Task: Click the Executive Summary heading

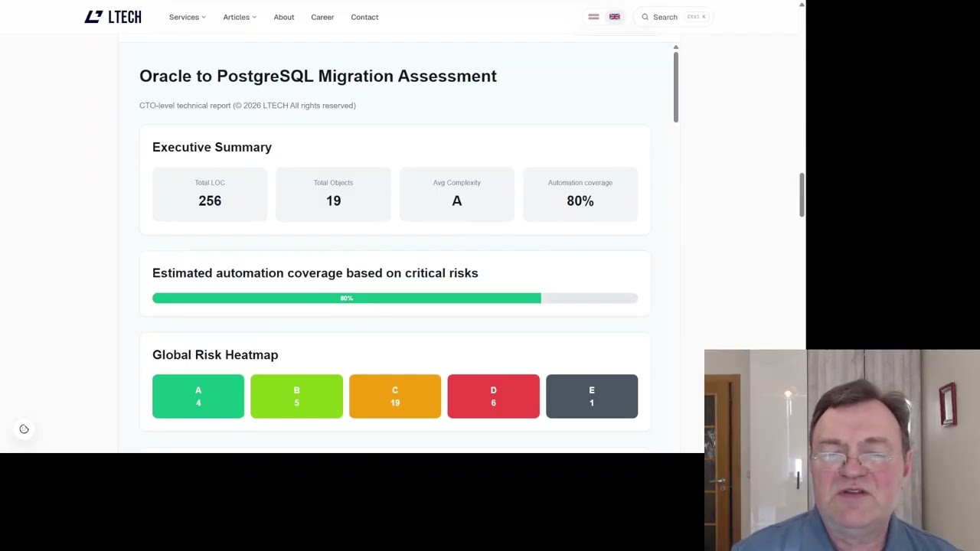Action: click(212, 147)
